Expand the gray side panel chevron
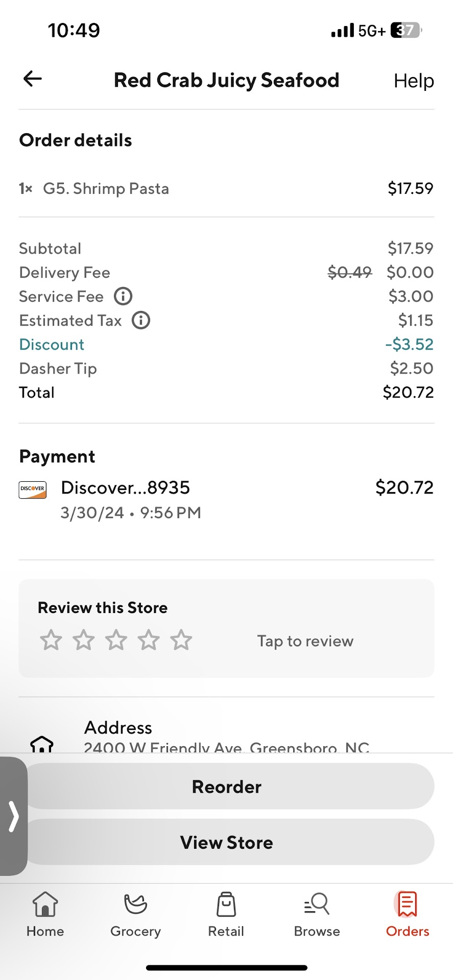453x980 pixels. coord(14,816)
